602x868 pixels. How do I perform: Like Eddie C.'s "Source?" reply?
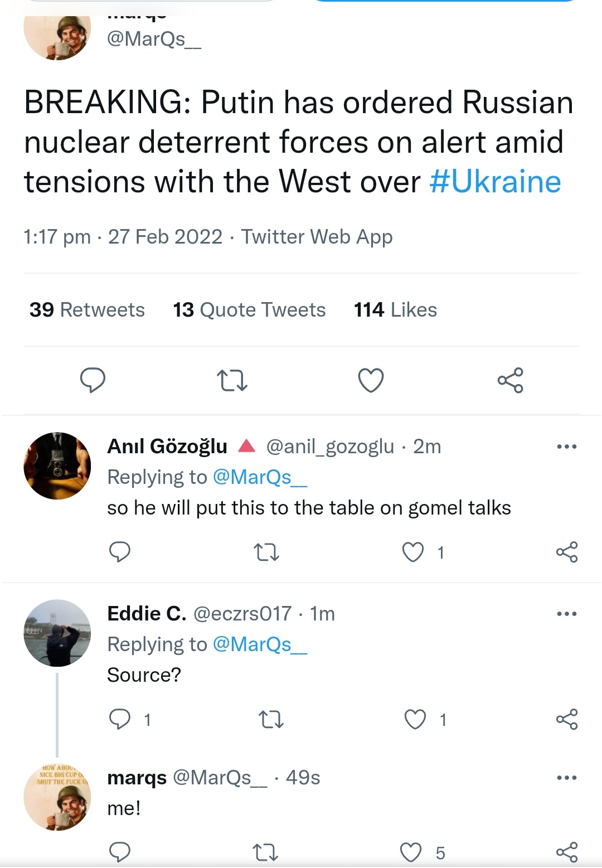(415, 719)
